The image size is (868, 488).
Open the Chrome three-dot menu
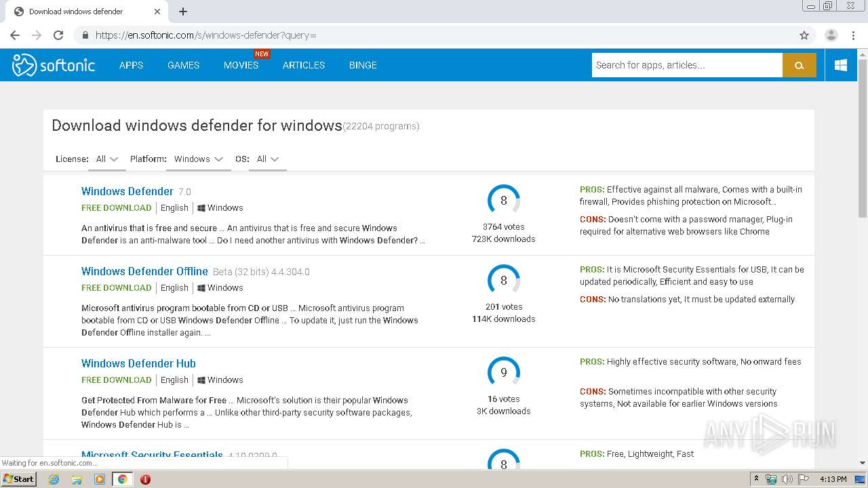(x=853, y=35)
